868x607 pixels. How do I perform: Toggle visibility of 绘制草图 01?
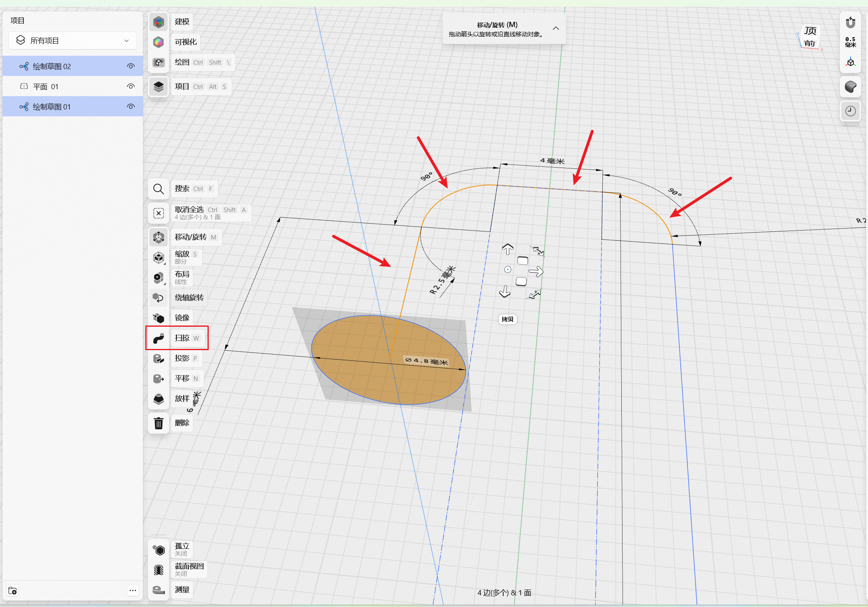point(130,107)
